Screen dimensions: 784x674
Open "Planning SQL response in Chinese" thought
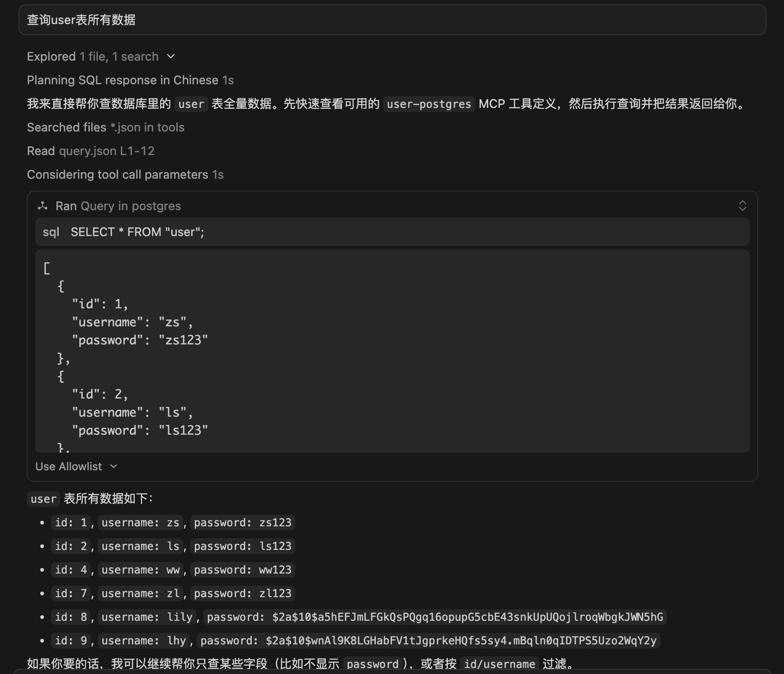point(130,80)
